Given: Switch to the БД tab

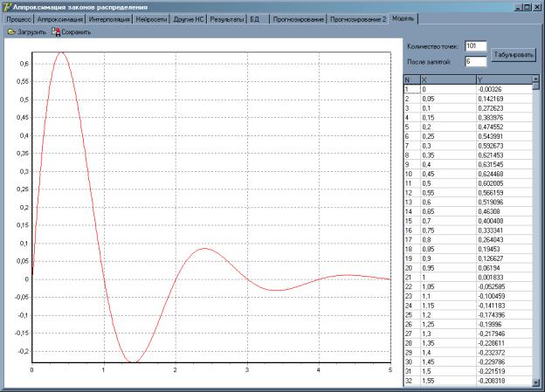Looking at the screenshot, I should tap(259, 19).
